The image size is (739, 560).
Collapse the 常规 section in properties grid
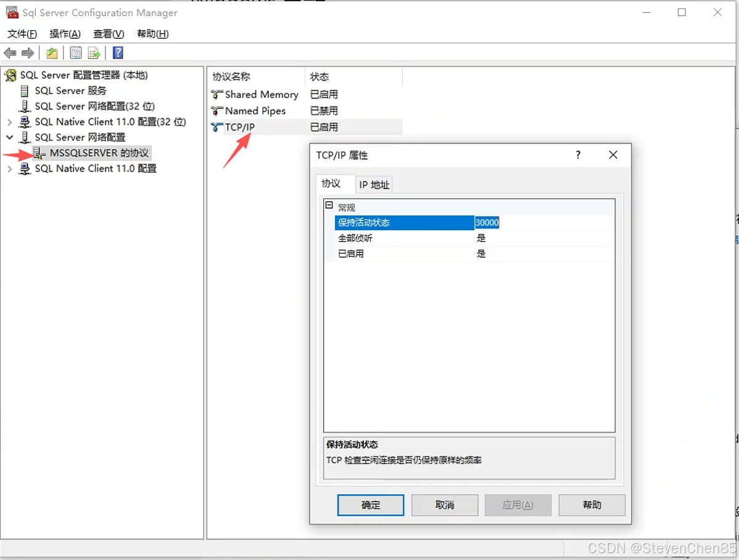329,206
